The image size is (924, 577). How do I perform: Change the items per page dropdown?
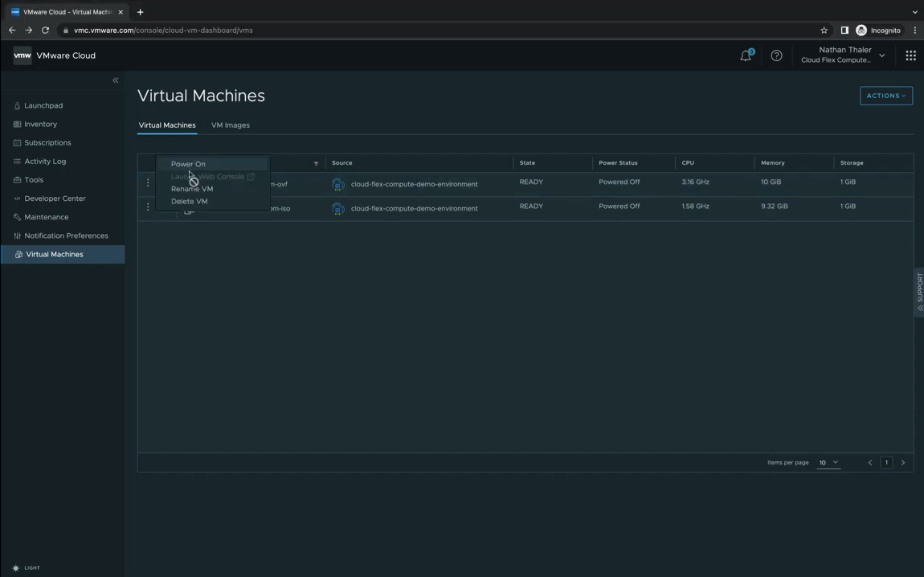click(x=828, y=463)
